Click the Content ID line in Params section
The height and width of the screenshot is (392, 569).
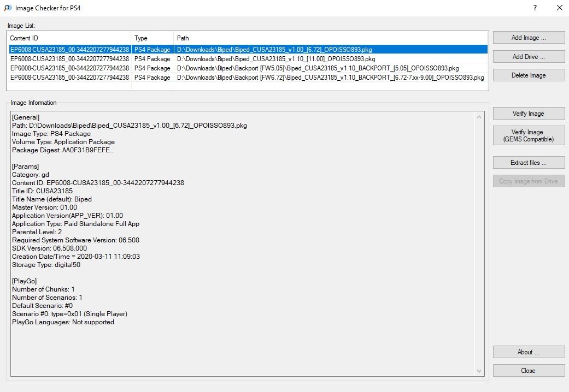[98, 183]
